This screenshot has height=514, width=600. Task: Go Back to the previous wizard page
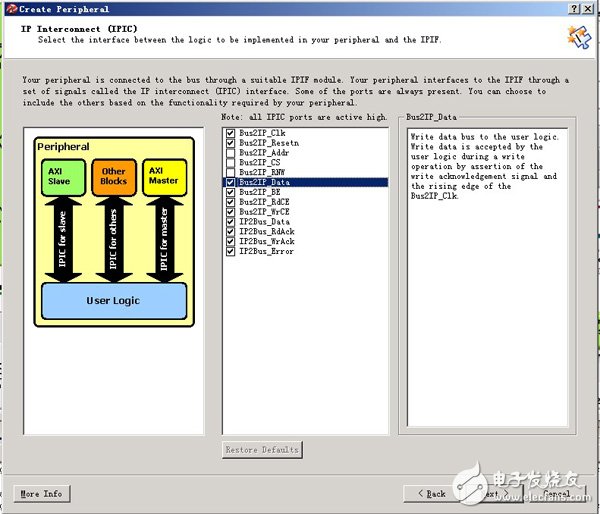tap(432, 494)
